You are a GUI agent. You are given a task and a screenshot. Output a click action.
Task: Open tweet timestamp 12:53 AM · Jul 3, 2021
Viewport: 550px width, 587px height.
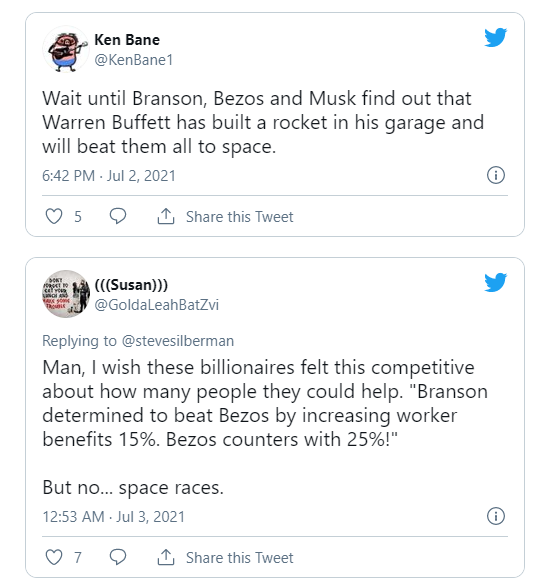113,517
